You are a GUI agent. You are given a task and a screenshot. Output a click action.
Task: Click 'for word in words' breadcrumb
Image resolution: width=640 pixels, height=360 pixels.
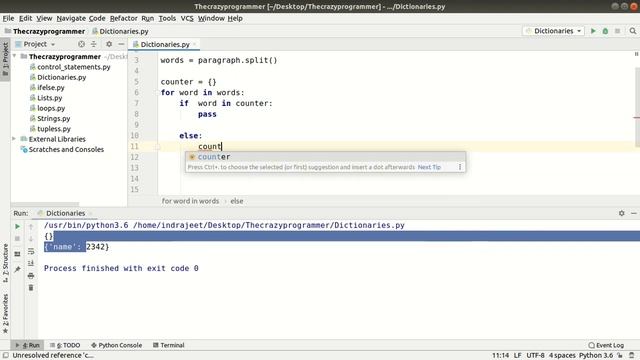click(x=190, y=201)
